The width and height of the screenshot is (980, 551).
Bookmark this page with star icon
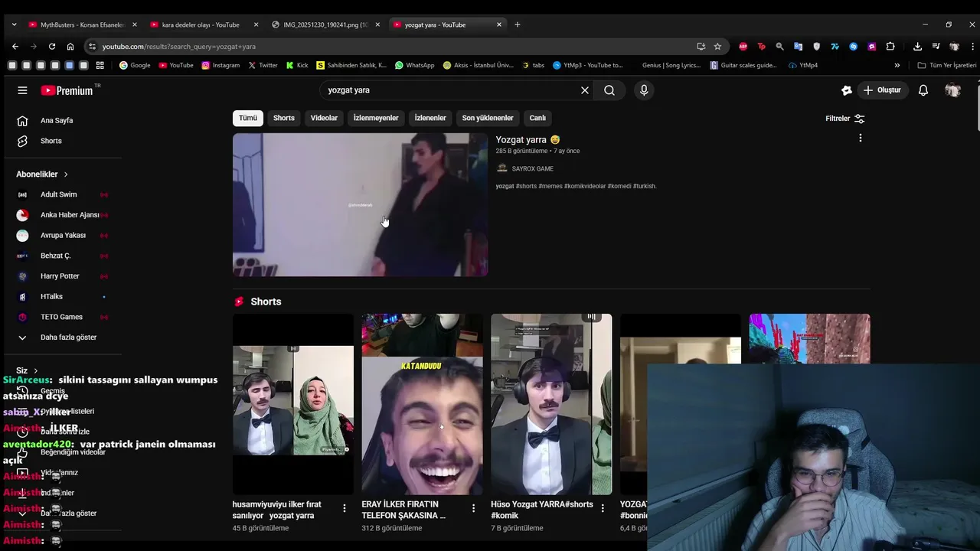click(x=717, y=47)
